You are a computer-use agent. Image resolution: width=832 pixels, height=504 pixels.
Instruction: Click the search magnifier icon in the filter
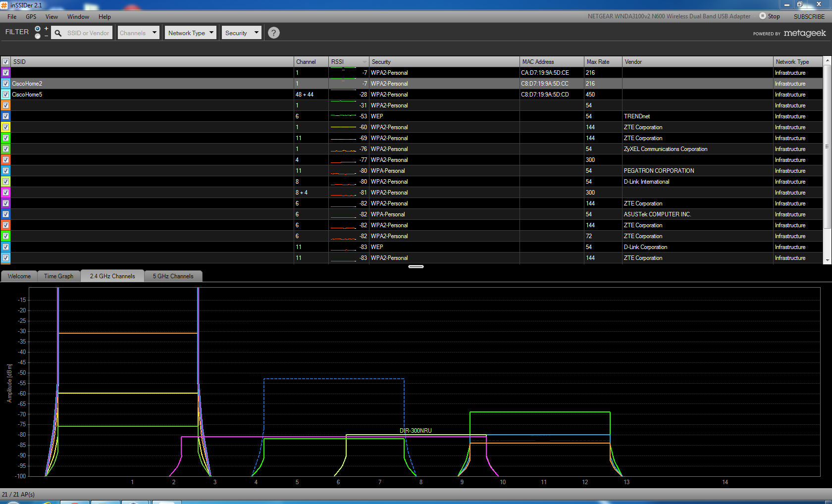(58, 33)
